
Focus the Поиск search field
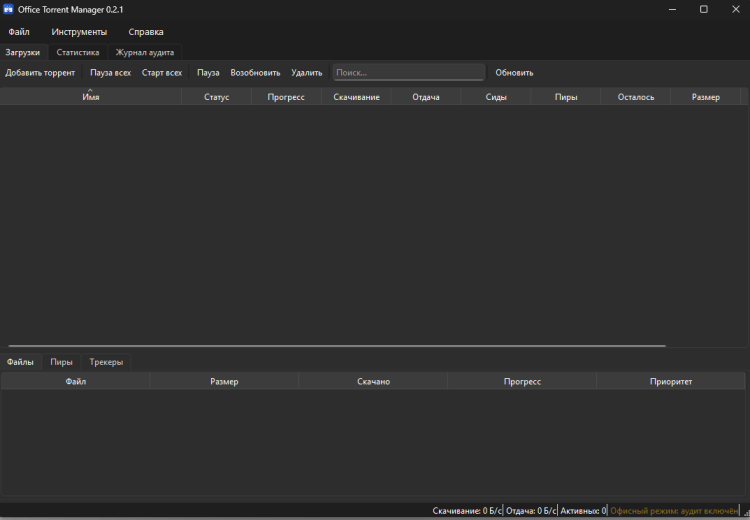coord(408,73)
